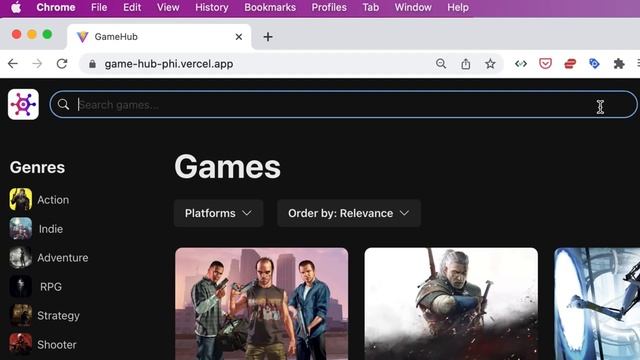Select the Strategy genre
Screen dimensions: 640x360
pos(58,316)
